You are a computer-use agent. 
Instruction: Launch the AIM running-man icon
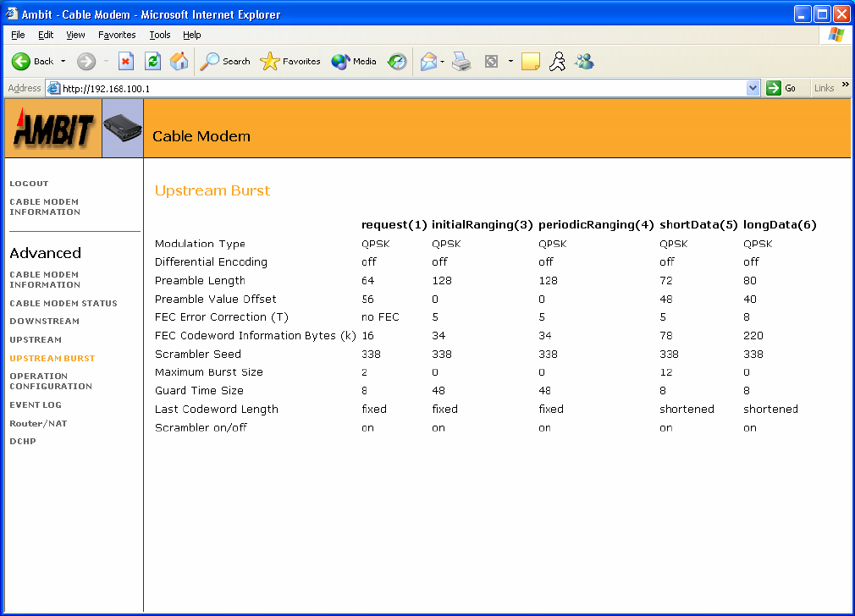coord(556,61)
